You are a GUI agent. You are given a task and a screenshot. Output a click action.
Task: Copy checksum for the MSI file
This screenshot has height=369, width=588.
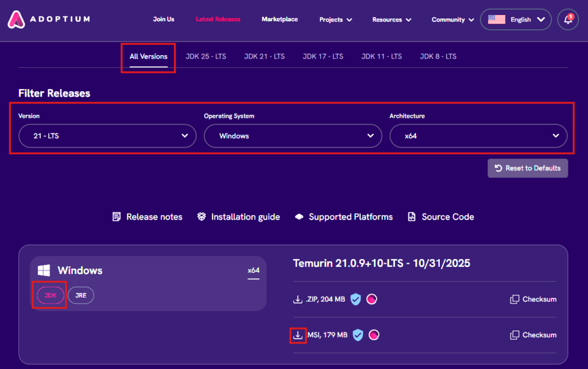click(x=533, y=335)
